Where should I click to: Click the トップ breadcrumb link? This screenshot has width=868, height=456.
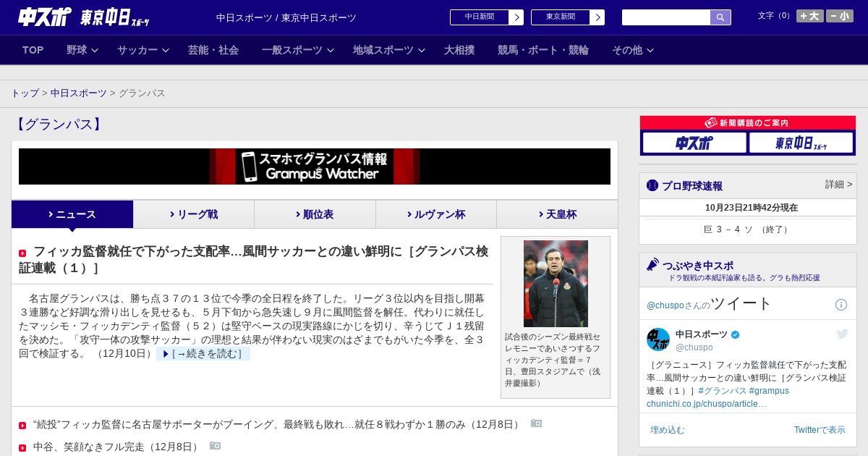tap(25, 93)
